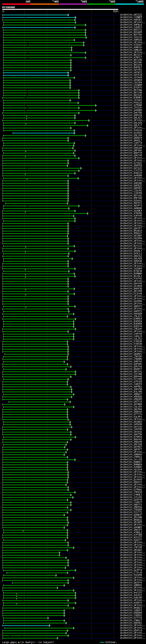
Task: Click hit label UniRef100_Q9UTG4
Action: 131,366
